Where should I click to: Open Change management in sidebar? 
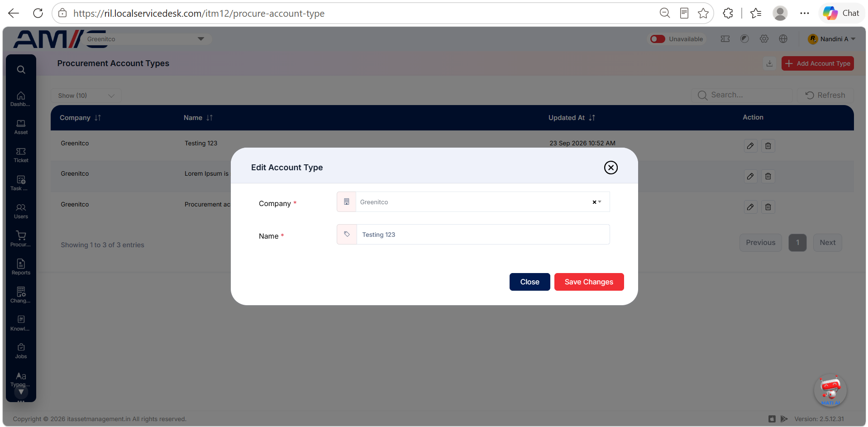point(21,295)
